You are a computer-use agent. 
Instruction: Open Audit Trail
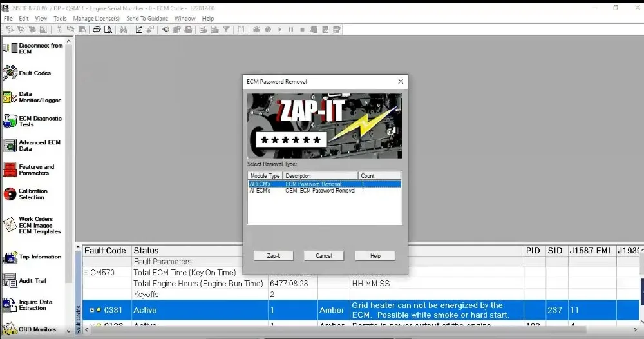[x=24, y=280]
